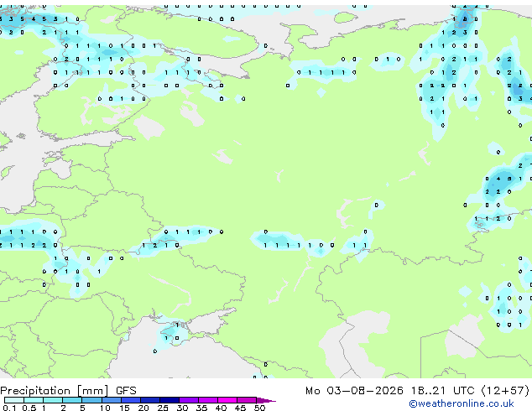Click the '20' legend scale value

click(143, 408)
